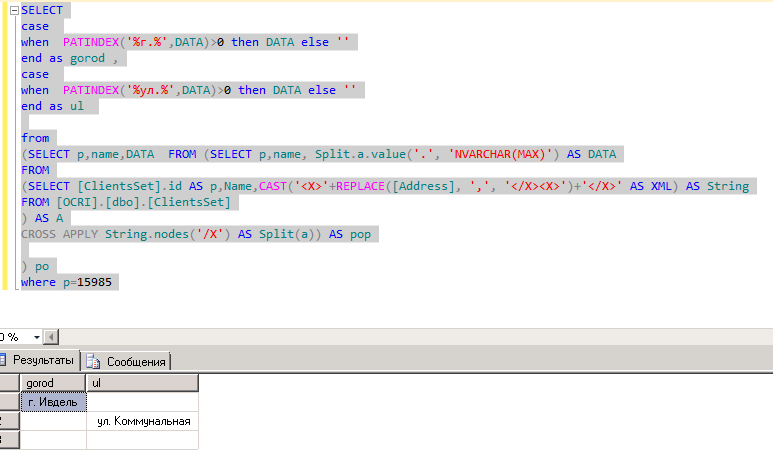Click the empty ul cell in first row

point(142,402)
